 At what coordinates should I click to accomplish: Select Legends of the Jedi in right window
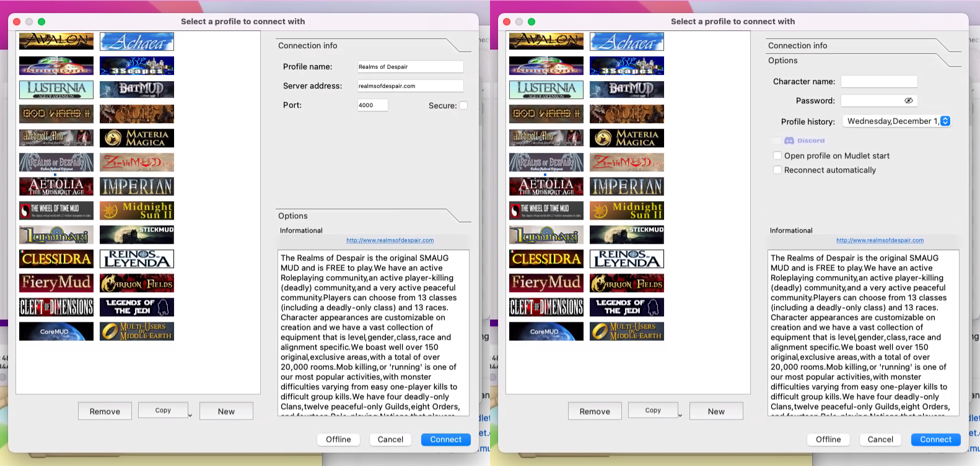(x=627, y=307)
